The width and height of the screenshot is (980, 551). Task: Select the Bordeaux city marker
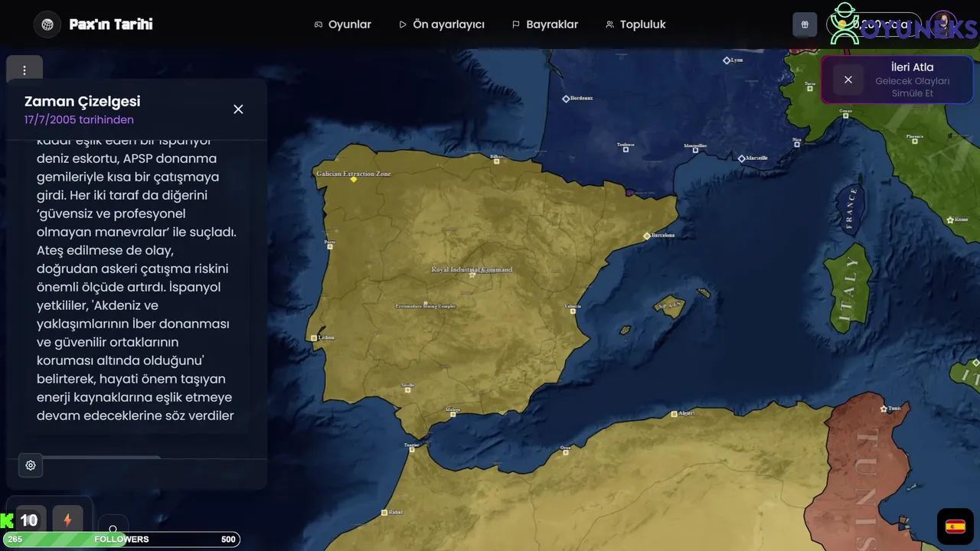(x=566, y=99)
